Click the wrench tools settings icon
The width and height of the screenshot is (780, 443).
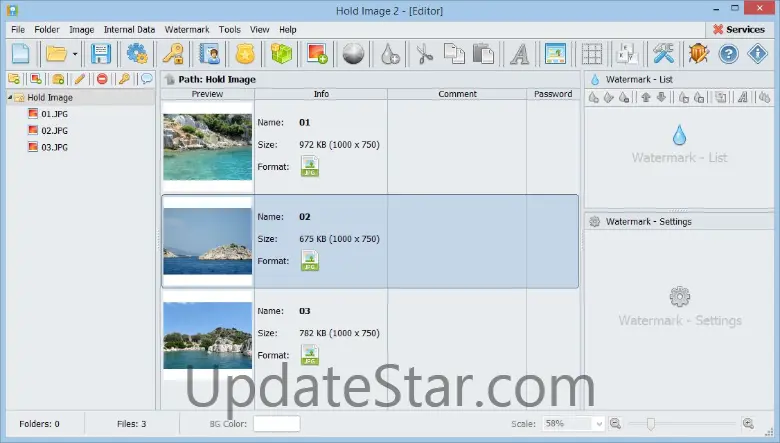663,54
